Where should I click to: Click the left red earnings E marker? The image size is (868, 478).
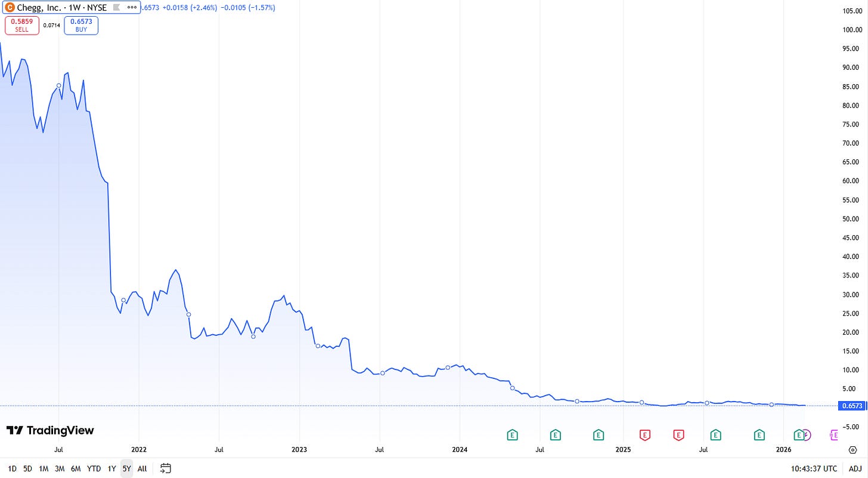tap(644, 435)
